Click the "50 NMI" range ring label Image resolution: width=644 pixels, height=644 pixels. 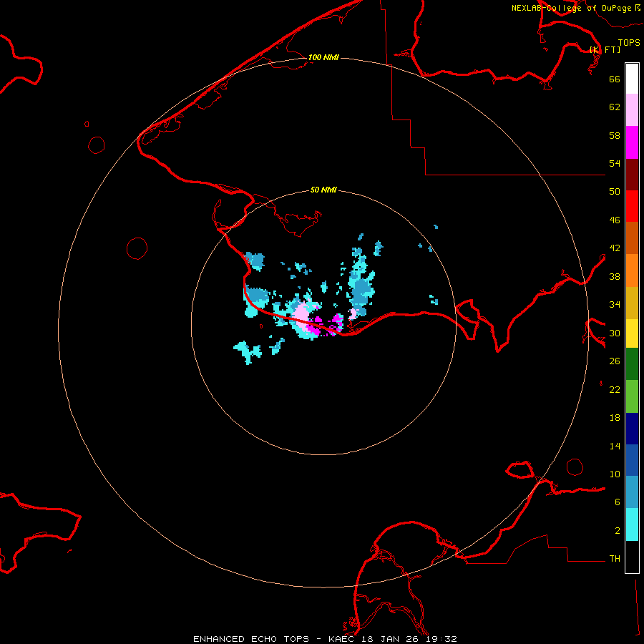pyautogui.click(x=323, y=190)
